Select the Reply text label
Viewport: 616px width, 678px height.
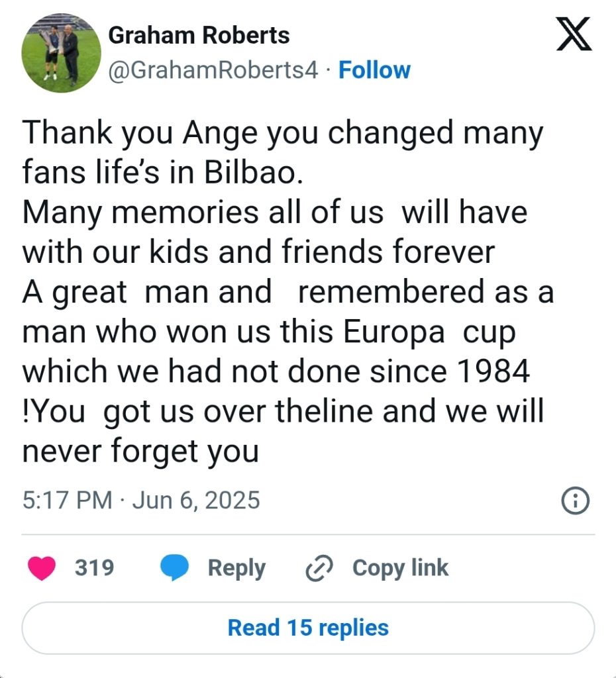[x=236, y=568]
